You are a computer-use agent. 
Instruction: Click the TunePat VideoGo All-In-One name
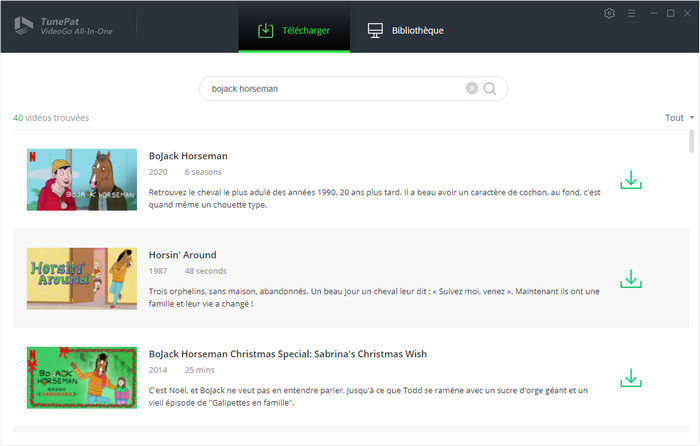click(x=76, y=26)
